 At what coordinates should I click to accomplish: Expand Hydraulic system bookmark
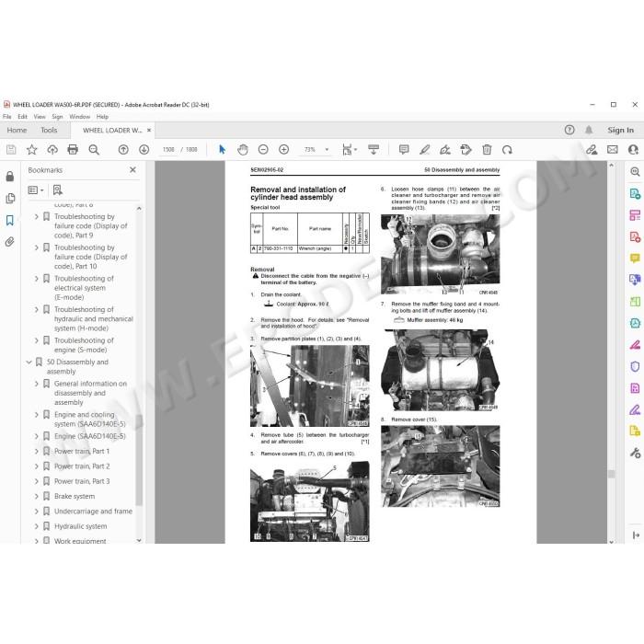(x=37, y=526)
